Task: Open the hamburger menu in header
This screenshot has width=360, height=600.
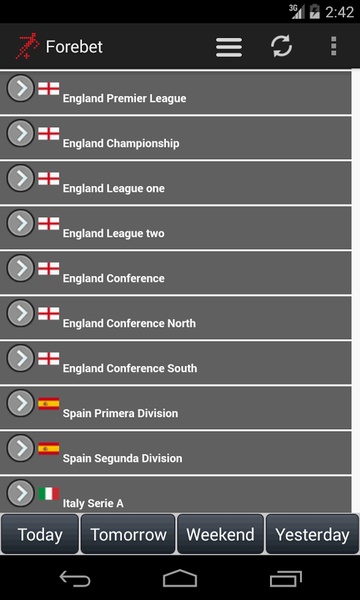Action: [229, 47]
